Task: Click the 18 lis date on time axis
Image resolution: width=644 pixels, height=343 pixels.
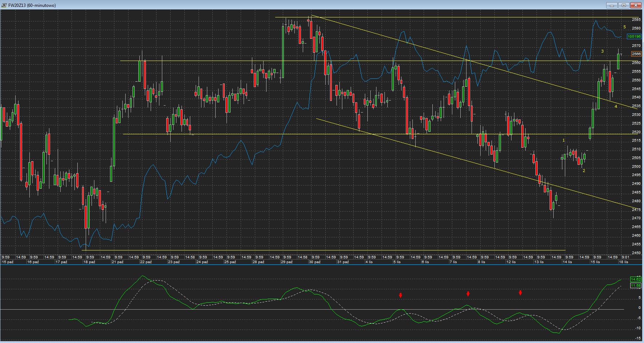Action: click(x=624, y=262)
